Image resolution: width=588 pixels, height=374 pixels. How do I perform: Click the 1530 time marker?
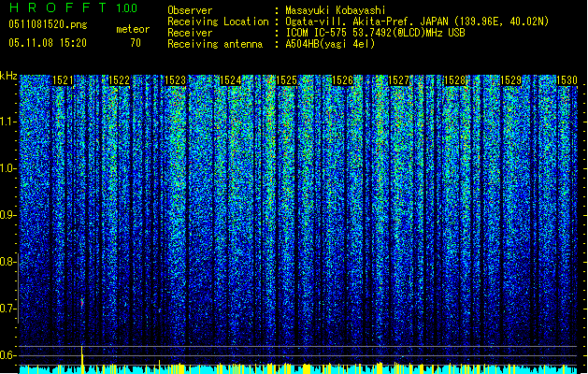pyautogui.click(x=566, y=80)
